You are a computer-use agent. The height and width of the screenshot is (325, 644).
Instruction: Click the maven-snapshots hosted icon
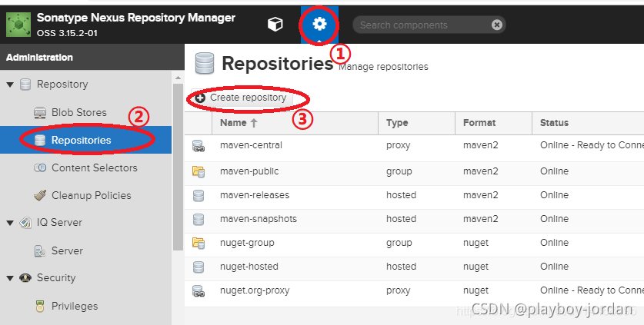tap(199, 219)
